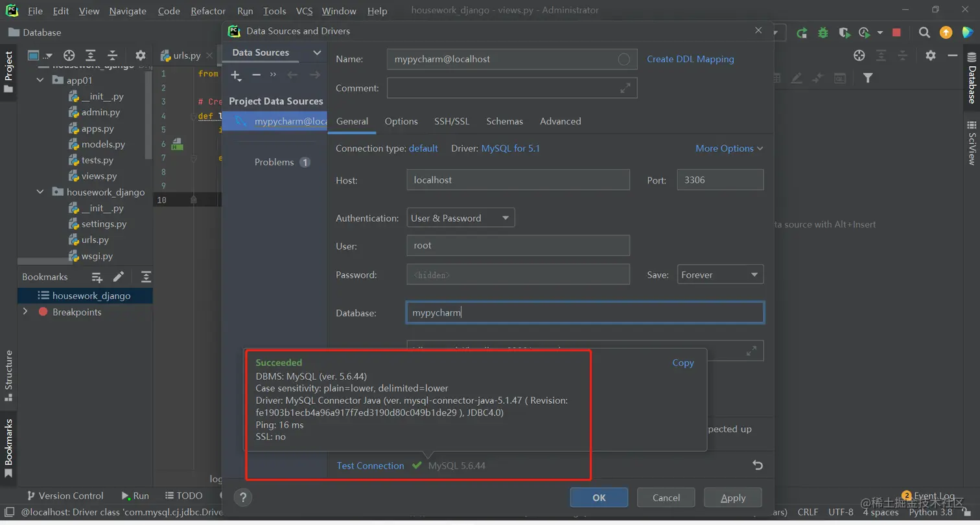
Task: Hide the Database panel with minus icon
Action: (952, 56)
